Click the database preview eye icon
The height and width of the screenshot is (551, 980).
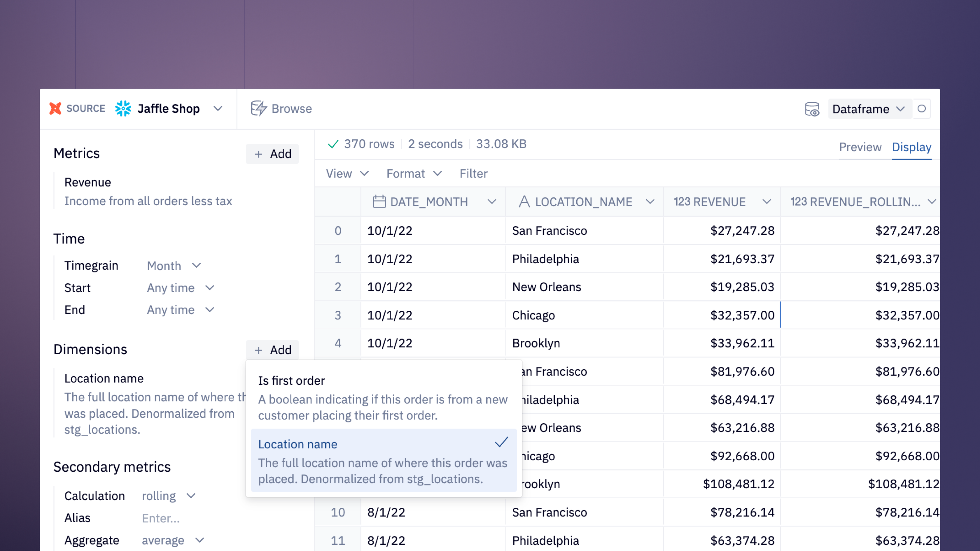[812, 109]
